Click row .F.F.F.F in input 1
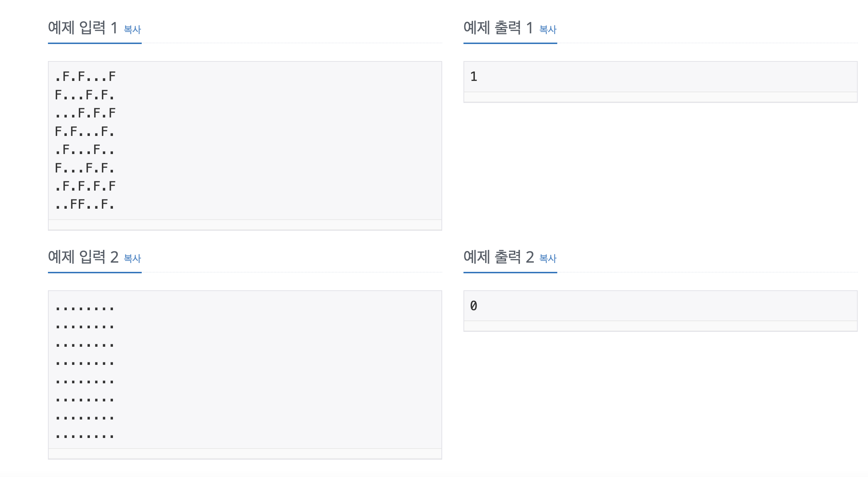The image size is (868, 477). click(85, 186)
